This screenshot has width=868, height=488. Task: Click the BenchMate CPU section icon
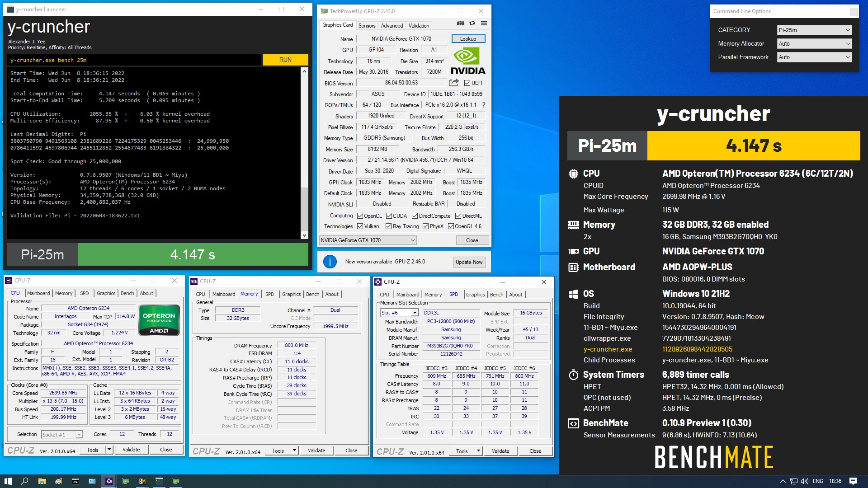point(573,174)
